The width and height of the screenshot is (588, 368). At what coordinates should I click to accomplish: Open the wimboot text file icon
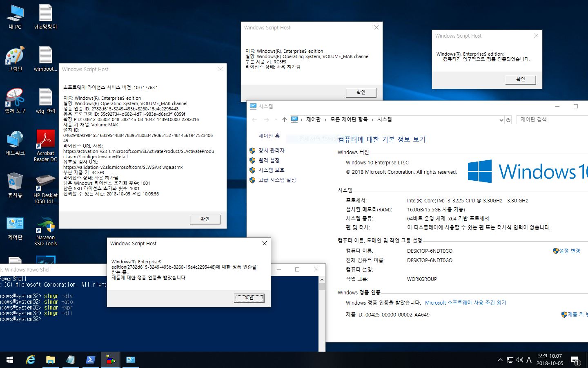pos(45,59)
